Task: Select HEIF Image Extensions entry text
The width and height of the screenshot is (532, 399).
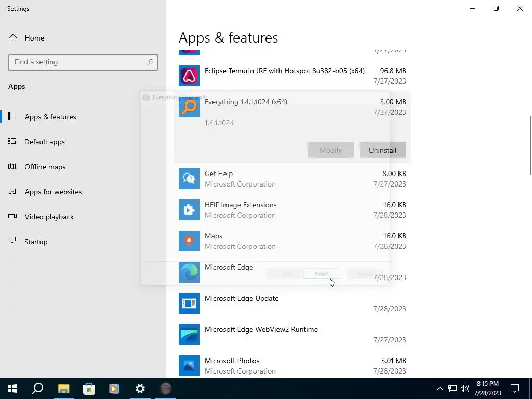Action: coord(241,205)
